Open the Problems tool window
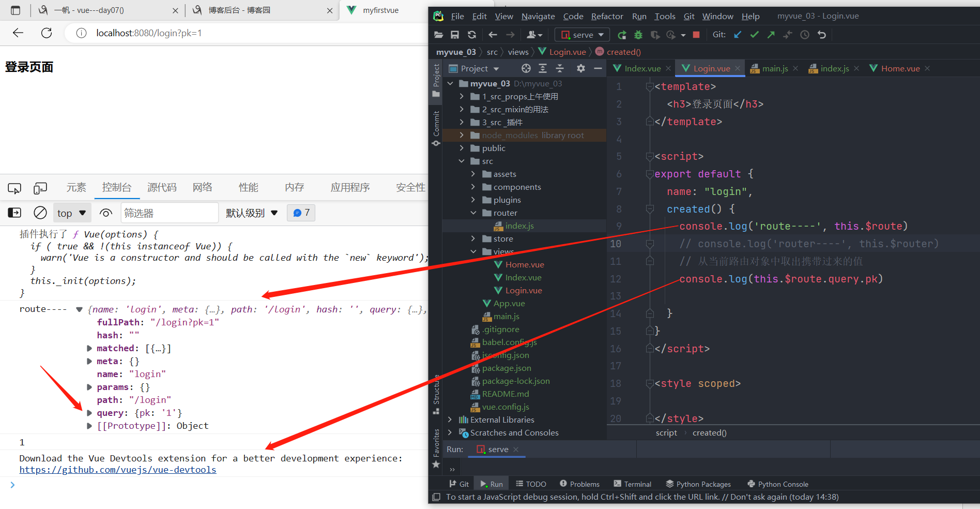The width and height of the screenshot is (980, 509). [x=579, y=484]
